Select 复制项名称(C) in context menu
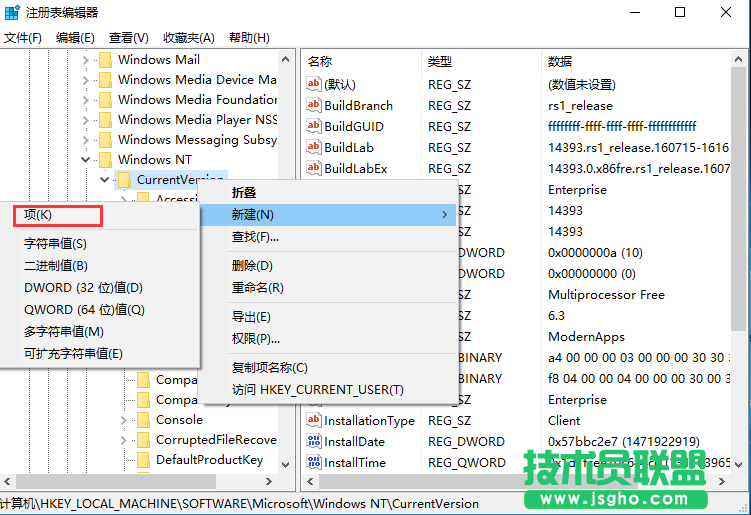 pyautogui.click(x=270, y=368)
